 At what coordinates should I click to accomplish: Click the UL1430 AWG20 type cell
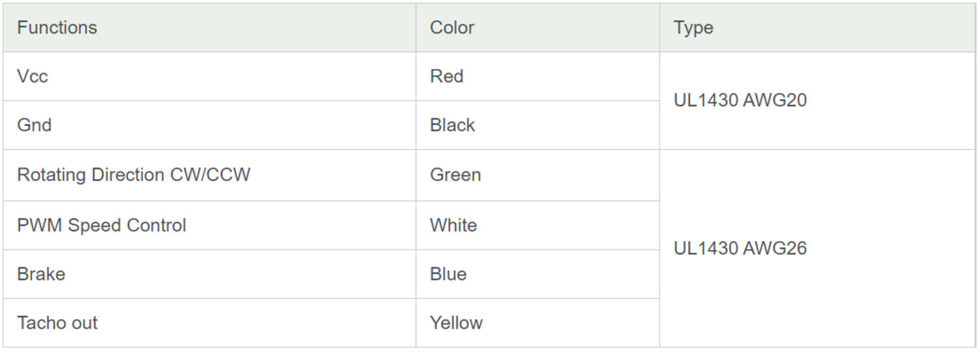click(740, 101)
